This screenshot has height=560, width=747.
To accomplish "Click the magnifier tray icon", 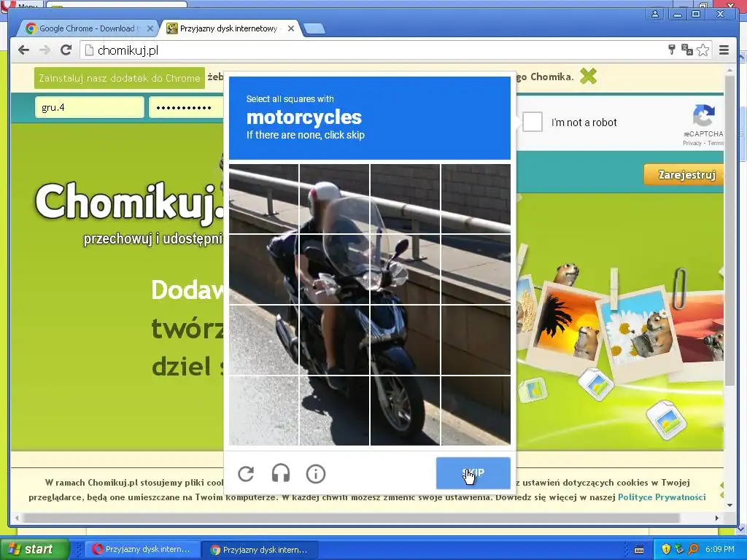I will (694, 549).
